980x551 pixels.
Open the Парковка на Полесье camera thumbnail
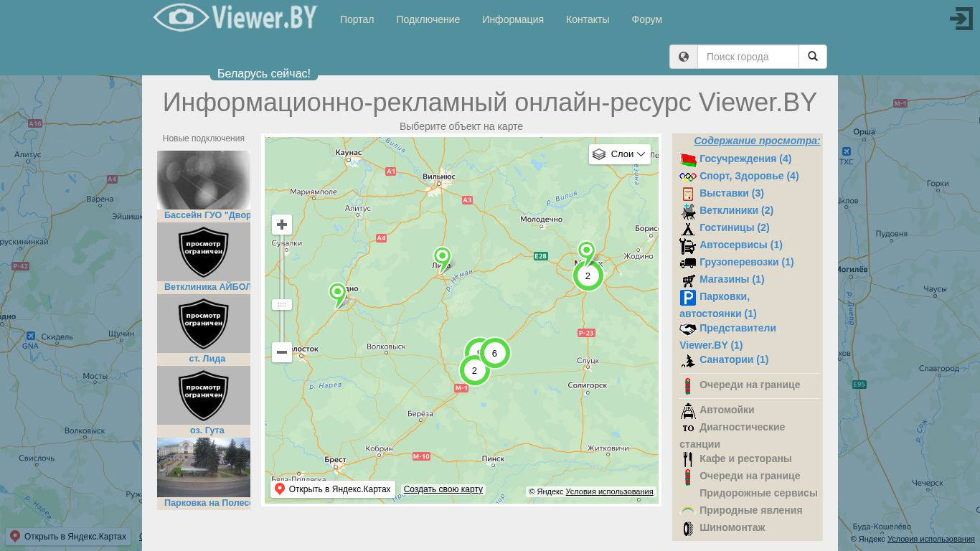click(204, 467)
